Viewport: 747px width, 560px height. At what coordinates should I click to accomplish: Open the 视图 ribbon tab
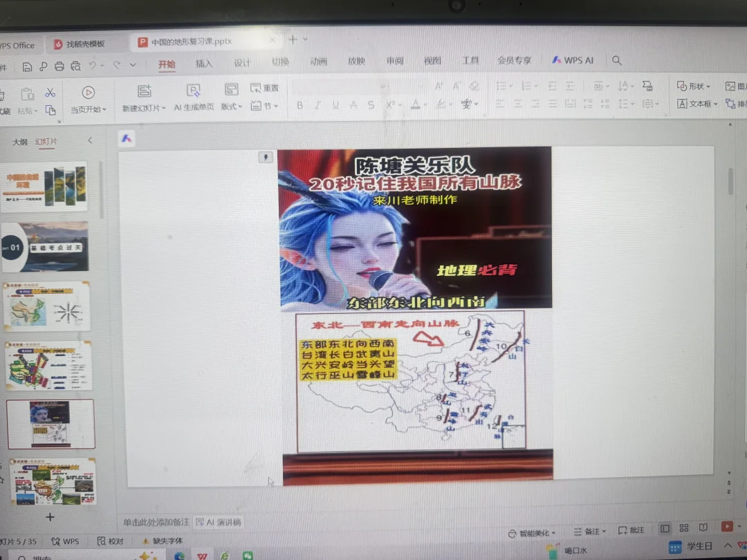(432, 60)
